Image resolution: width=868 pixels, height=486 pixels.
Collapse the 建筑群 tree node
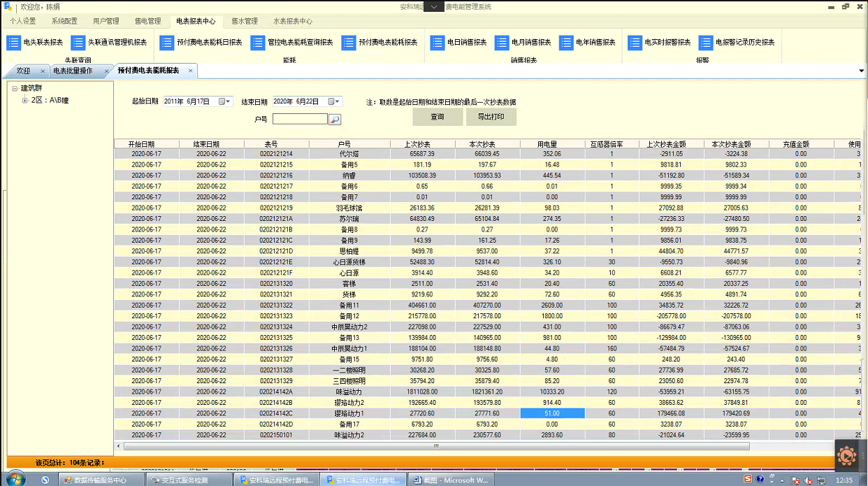click(x=14, y=89)
